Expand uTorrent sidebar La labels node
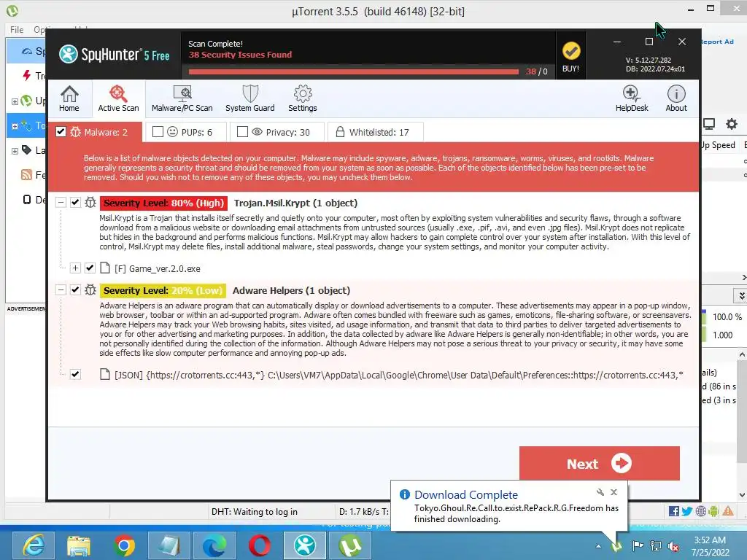This screenshot has height=560, width=747. pos(15,151)
